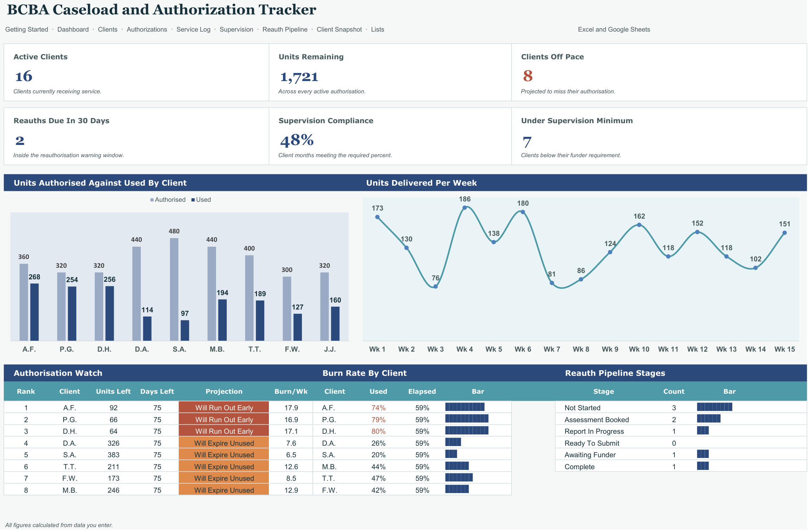Click the Elapsed column header
This screenshot has height=532, width=811.
click(422, 391)
